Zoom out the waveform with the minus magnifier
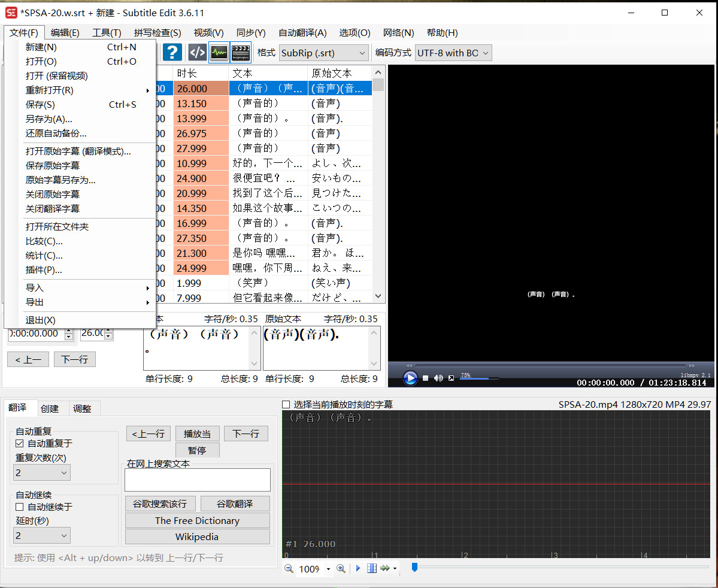 click(289, 568)
